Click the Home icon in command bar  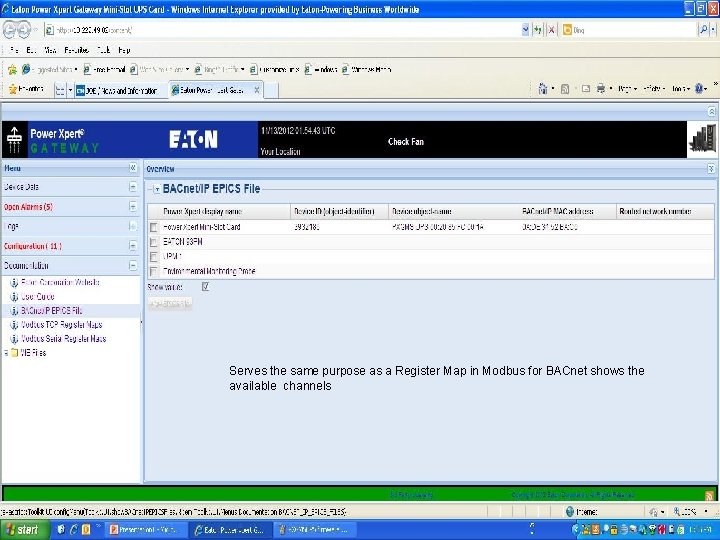click(542, 89)
